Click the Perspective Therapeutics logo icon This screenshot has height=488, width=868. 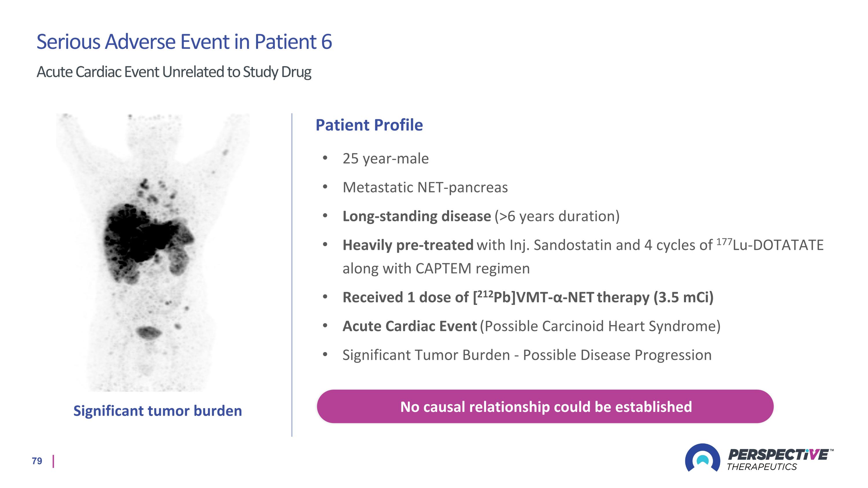[703, 458]
